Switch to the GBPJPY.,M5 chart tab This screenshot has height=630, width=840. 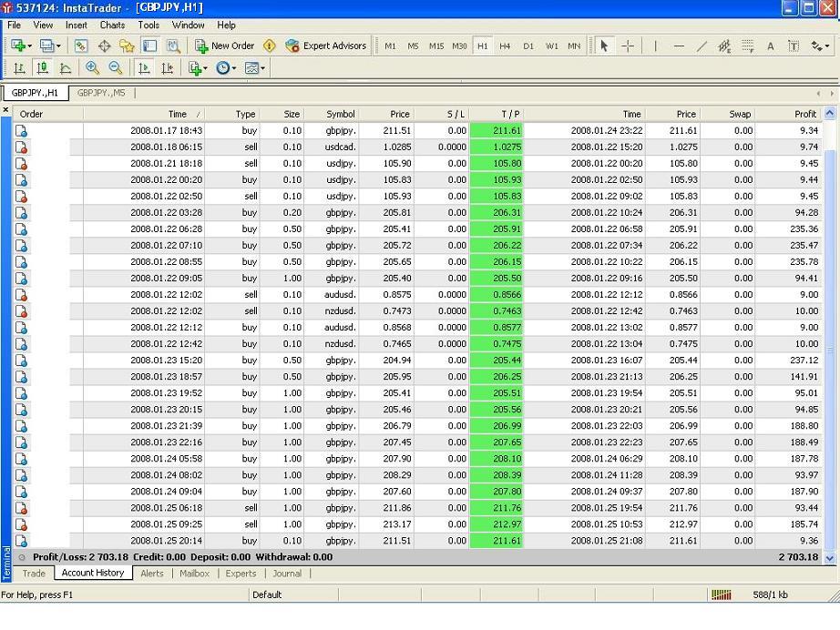tap(101, 93)
